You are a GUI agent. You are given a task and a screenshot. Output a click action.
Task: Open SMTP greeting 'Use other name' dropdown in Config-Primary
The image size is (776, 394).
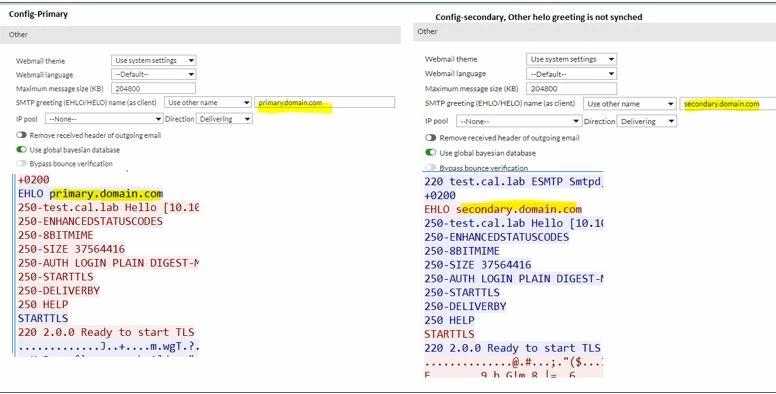tap(208, 102)
